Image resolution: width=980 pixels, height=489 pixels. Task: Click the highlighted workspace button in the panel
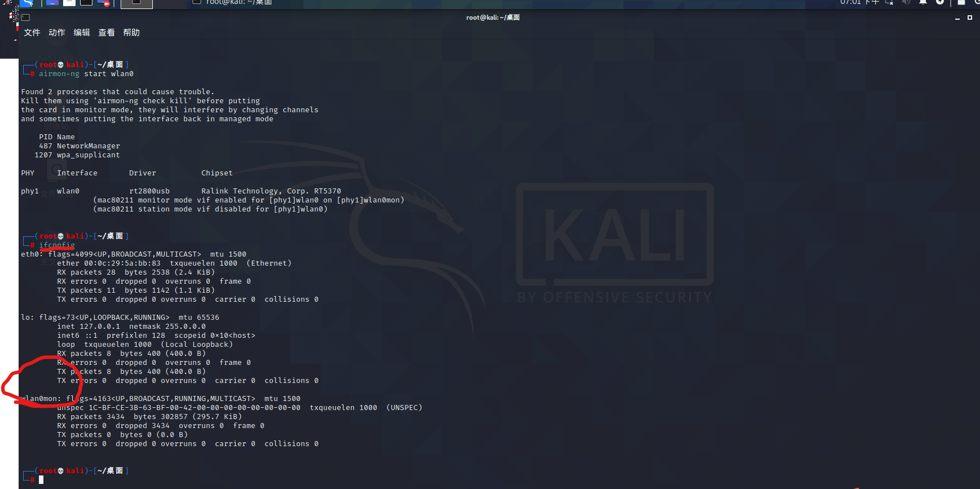[136, 3]
